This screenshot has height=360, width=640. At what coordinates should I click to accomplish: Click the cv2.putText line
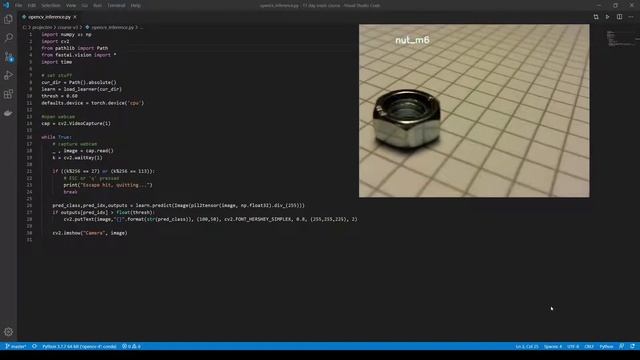click(210, 219)
